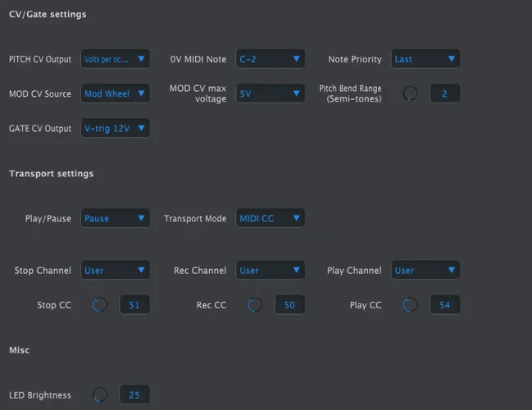Open the Note Priority dropdown
Screen dimensions: 532x410
pyautogui.click(x=425, y=59)
